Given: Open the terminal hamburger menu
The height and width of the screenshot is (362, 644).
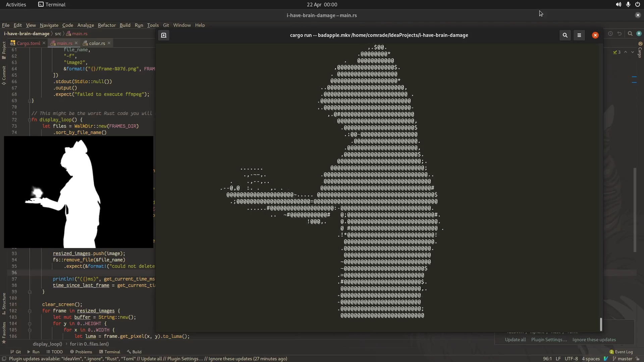Looking at the screenshot, I should tap(579, 35).
